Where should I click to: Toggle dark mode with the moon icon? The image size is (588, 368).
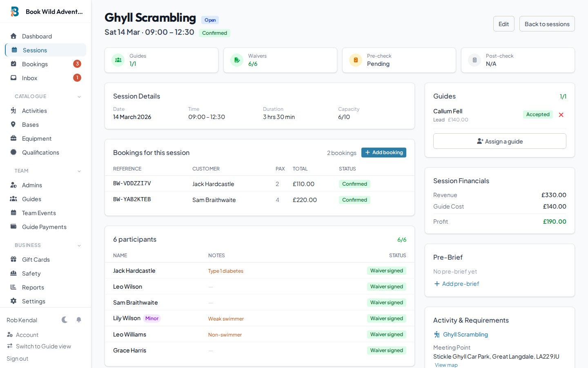[x=65, y=320]
